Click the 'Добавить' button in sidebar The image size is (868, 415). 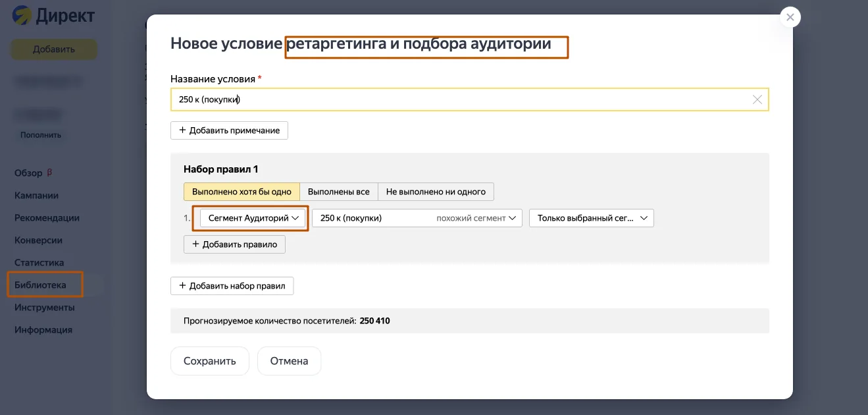pyautogui.click(x=54, y=49)
